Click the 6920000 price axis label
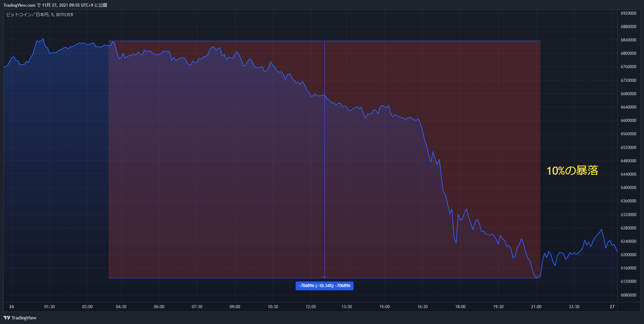This screenshot has height=324, width=644. click(629, 13)
